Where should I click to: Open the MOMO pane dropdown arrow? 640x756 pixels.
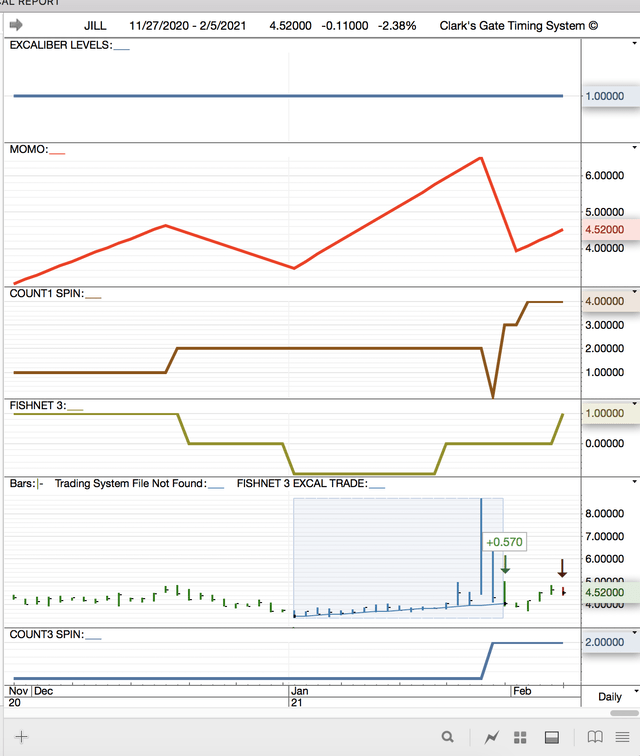(634, 148)
